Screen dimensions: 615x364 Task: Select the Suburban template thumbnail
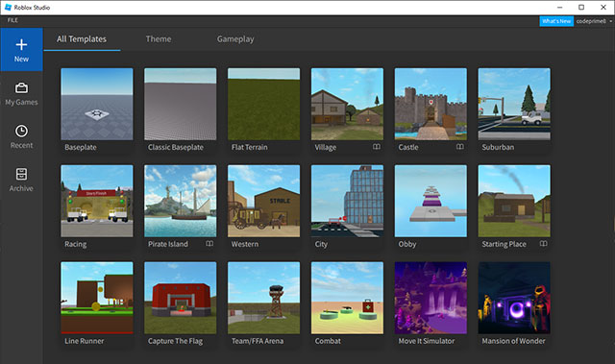click(x=514, y=104)
